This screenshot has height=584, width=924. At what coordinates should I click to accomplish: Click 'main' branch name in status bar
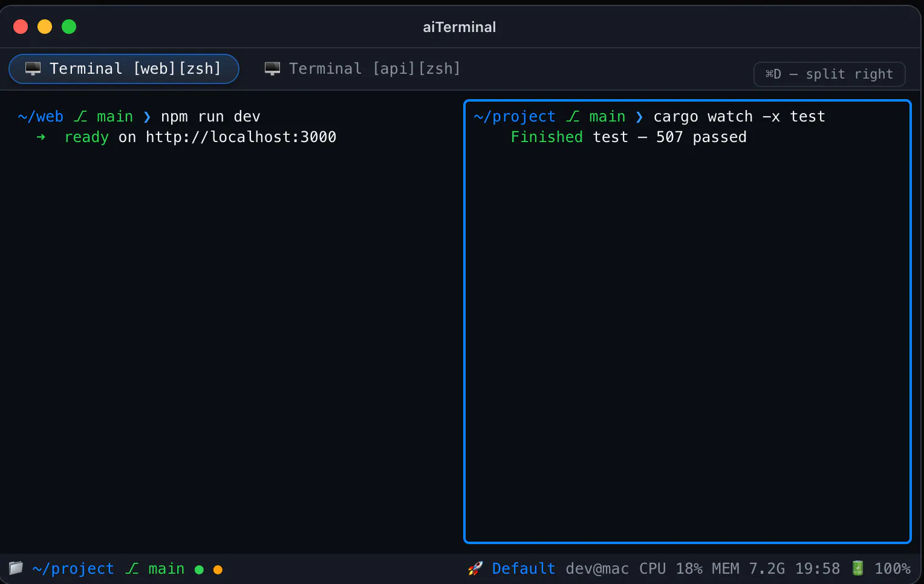[166, 569]
